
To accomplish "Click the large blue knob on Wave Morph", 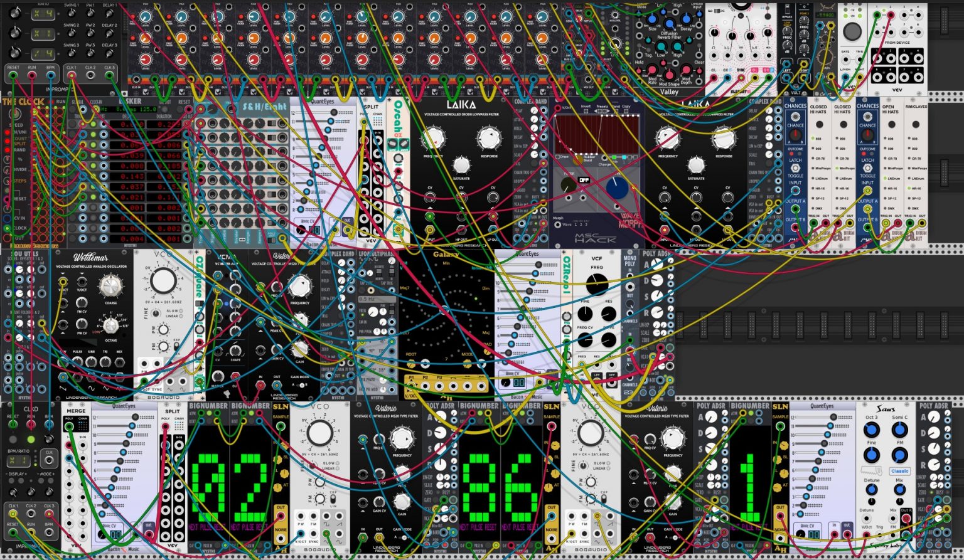I will click(618, 188).
